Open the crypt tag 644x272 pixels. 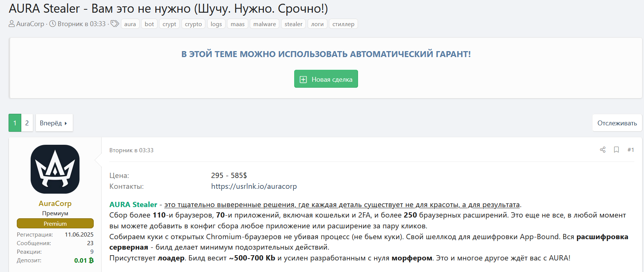169,24
